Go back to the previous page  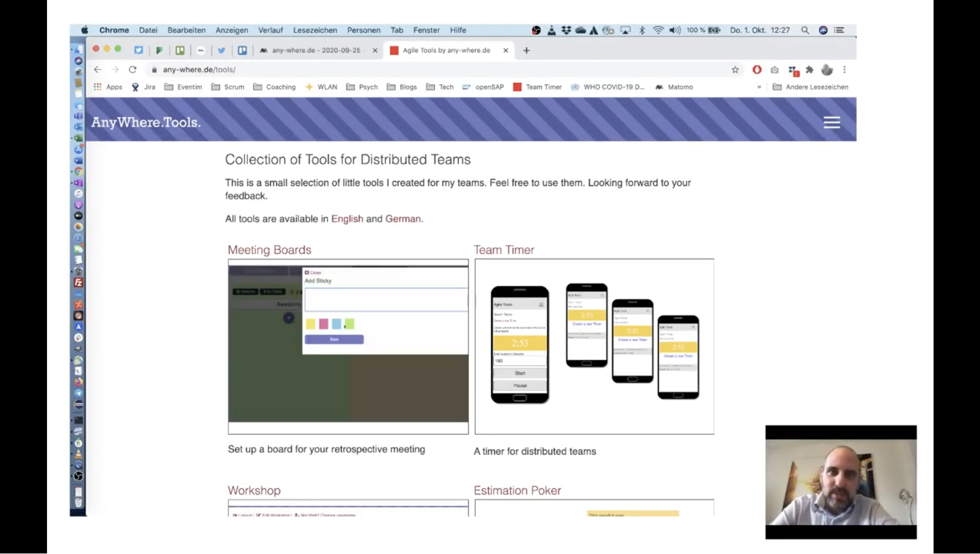pyautogui.click(x=97, y=69)
